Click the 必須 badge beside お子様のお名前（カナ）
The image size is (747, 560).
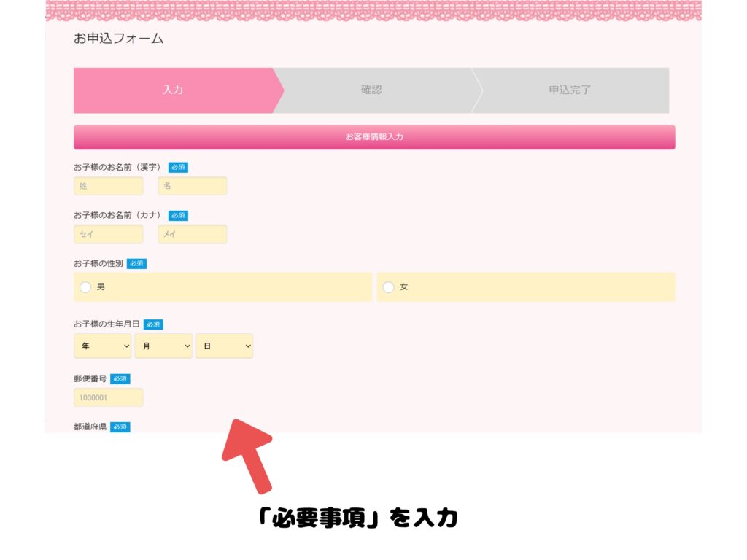pos(178,215)
